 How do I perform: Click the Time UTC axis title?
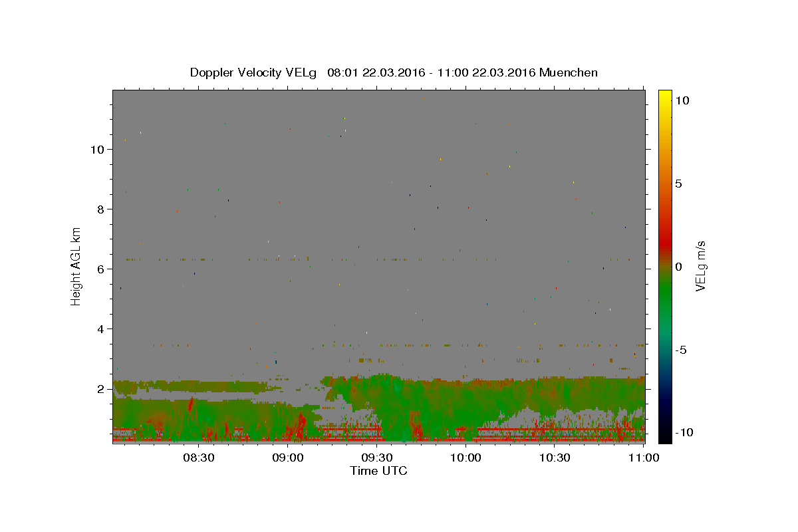(x=378, y=471)
